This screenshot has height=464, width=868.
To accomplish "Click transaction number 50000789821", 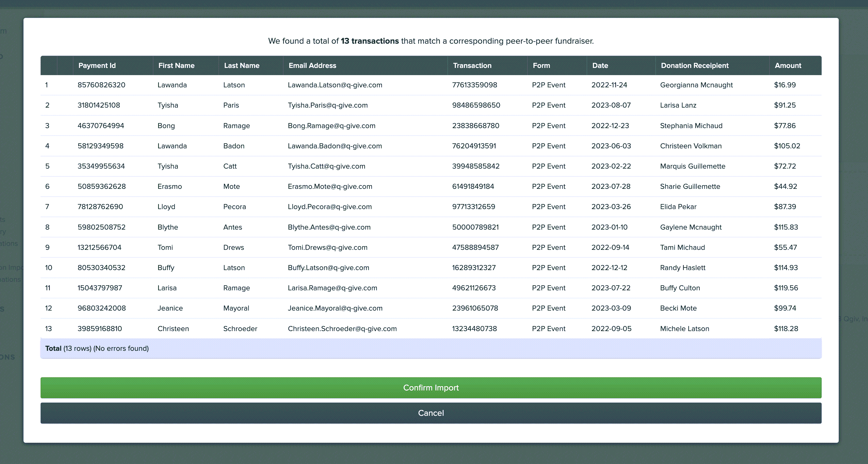I will tap(475, 227).
